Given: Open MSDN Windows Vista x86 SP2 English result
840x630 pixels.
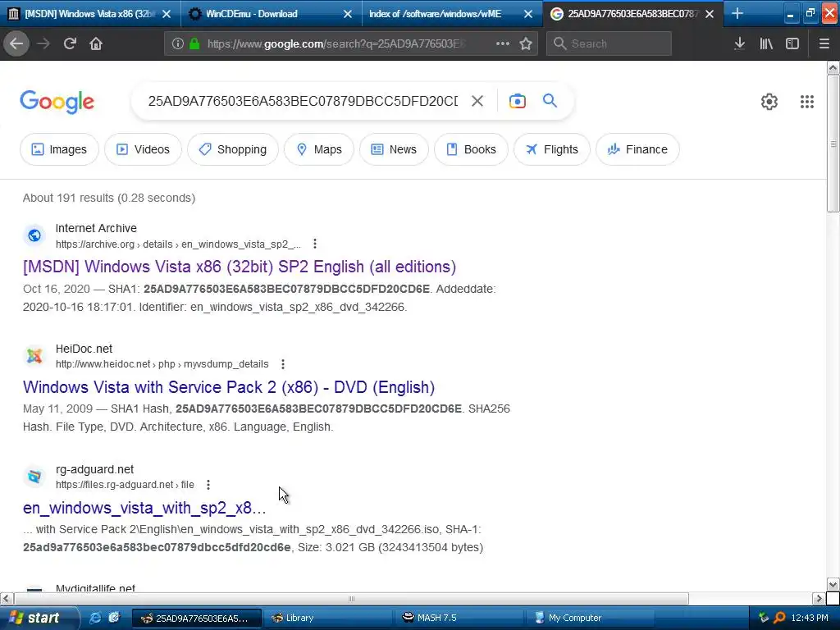Looking at the screenshot, I should (240, 267).
